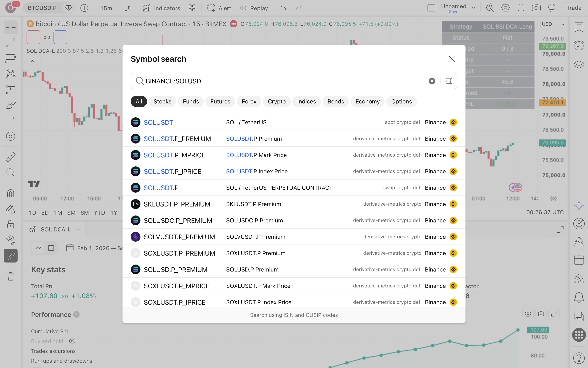
Task: Toggle hide all drawings eye icon
Action: [10, 240]
